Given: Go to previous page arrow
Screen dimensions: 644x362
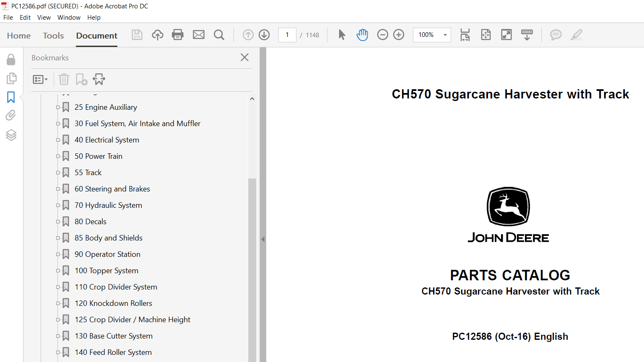Looking at the screenshot, I should point(248,35).
